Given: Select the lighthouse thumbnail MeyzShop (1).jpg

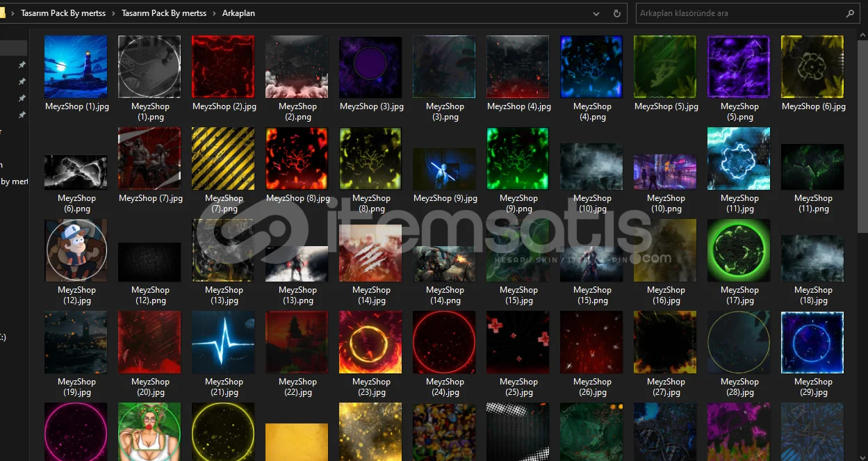Looking at the screenshot, I should click(x=76, y=67).
